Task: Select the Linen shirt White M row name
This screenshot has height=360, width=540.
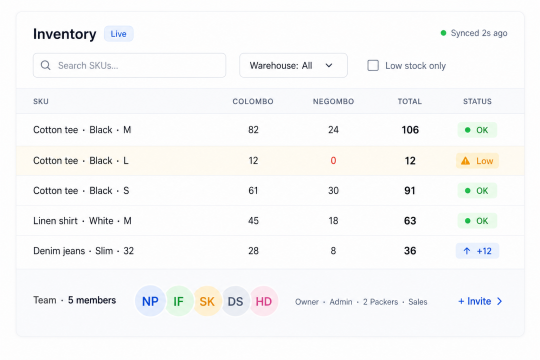Action: 82,220
